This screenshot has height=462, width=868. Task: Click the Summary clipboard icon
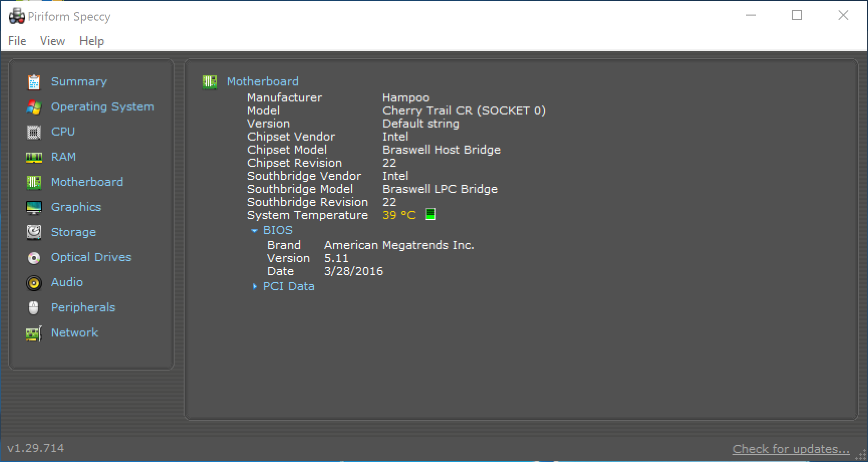coord(34,82)
